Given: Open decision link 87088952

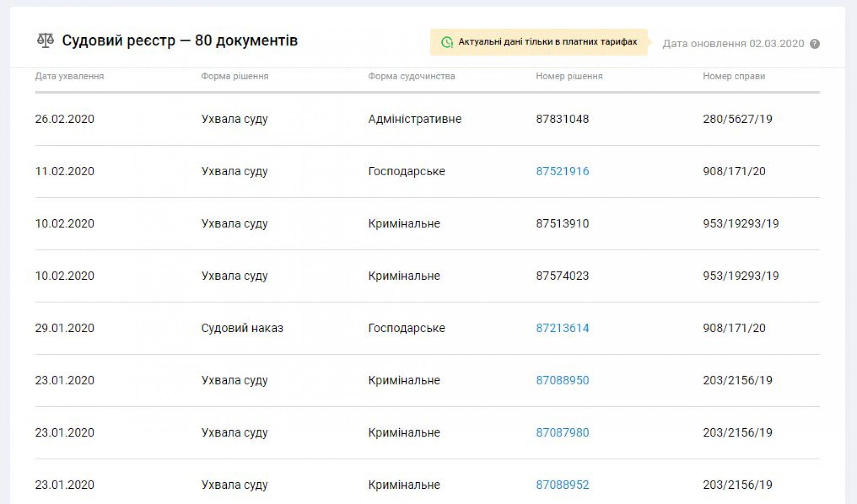Looking at the screenshot, I should click(562, 485).
